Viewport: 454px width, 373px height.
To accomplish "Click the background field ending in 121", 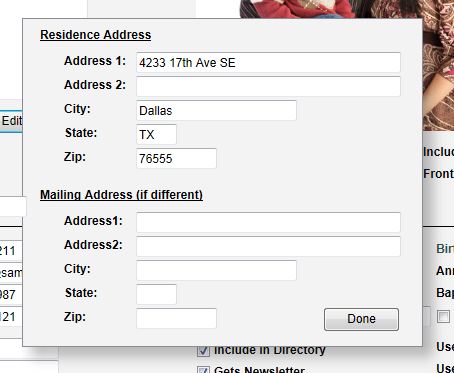I will (x=11, y=316).
